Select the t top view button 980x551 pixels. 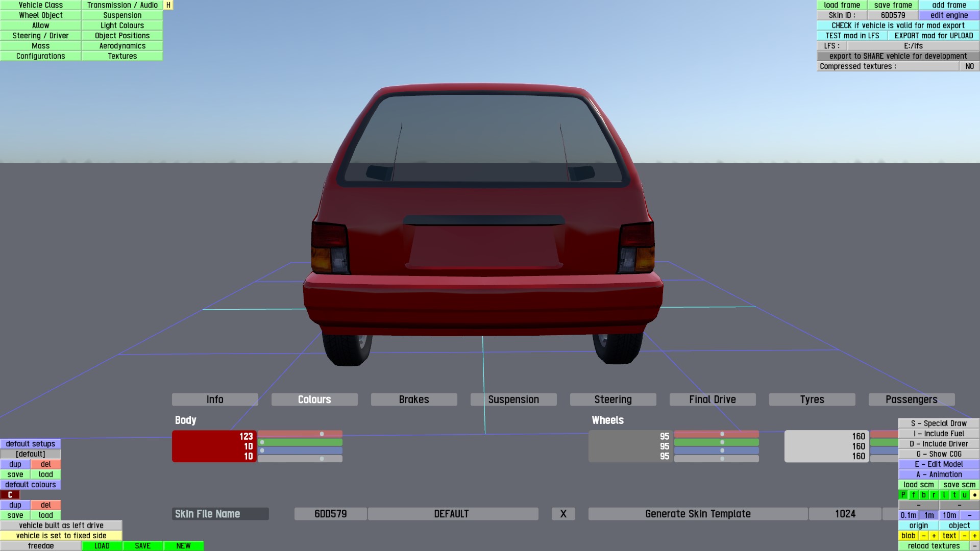coord(954,495)
